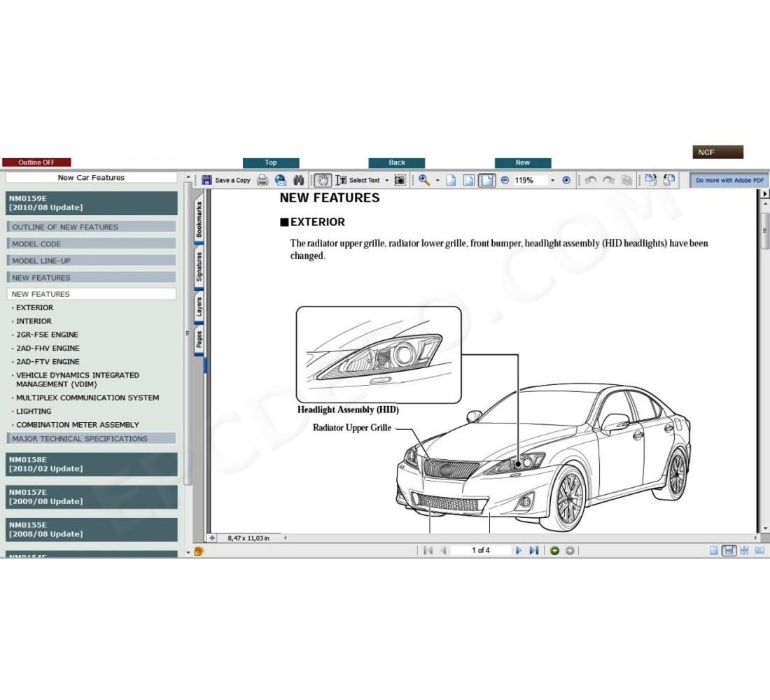Select the Zoom In magnifier tool

tap(424, 181)
